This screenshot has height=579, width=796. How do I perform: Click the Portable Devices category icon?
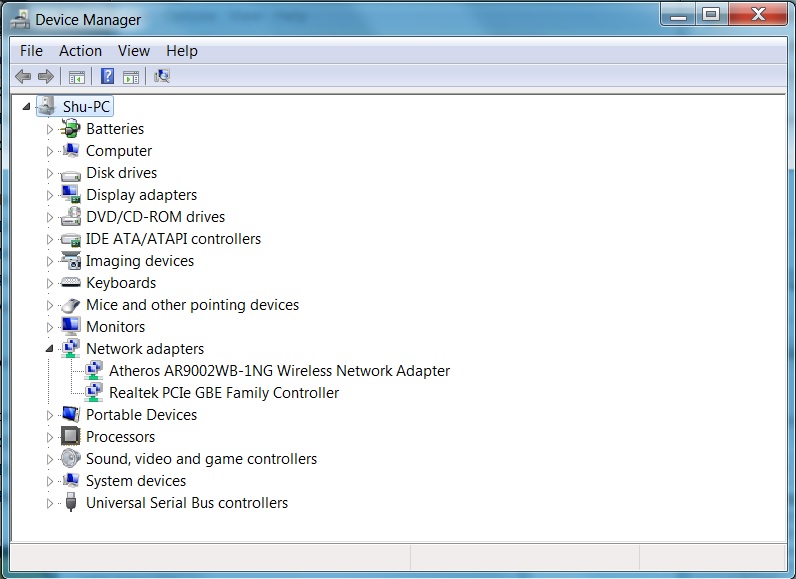click(70, 414)
